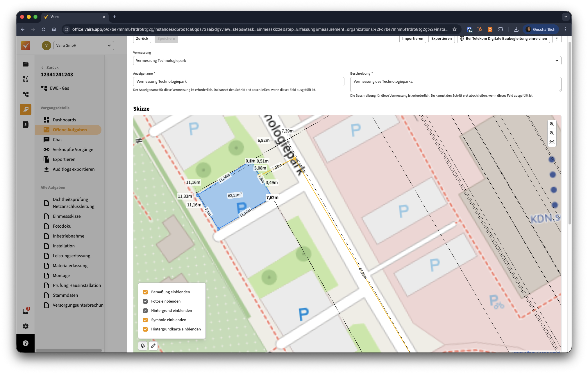
Task: Open the inbox icon with notification badge
Action: 26,311
